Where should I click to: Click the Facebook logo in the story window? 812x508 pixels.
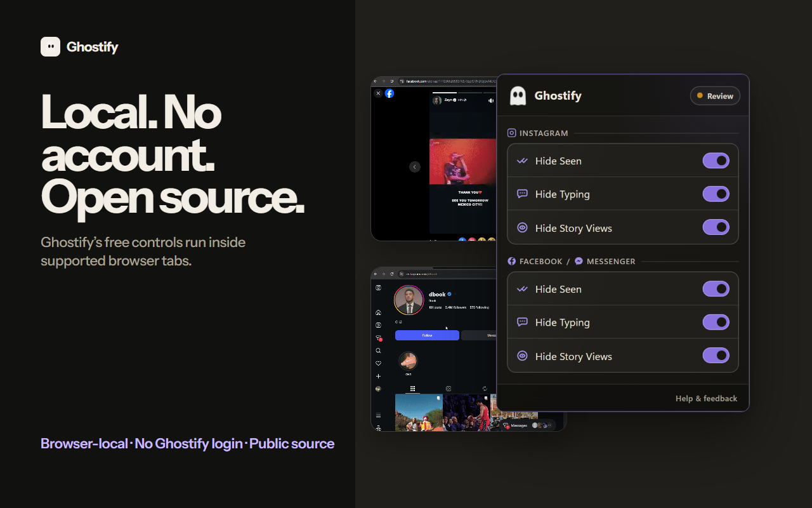coord(390,93)
